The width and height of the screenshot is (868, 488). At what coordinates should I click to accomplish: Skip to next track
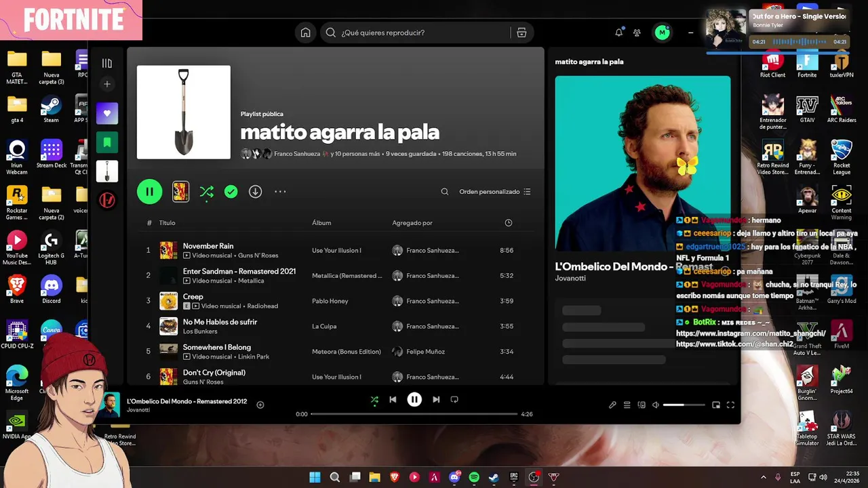point(436,400)
